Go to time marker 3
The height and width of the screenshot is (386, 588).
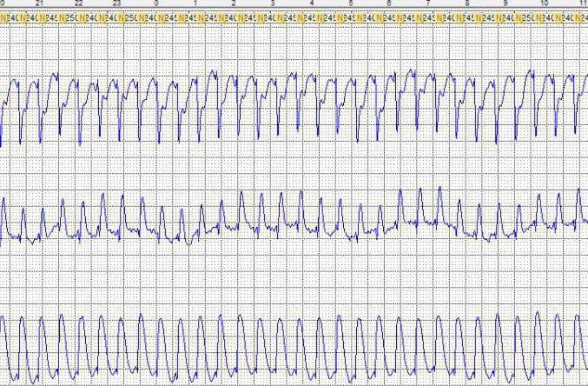(273, 3)
